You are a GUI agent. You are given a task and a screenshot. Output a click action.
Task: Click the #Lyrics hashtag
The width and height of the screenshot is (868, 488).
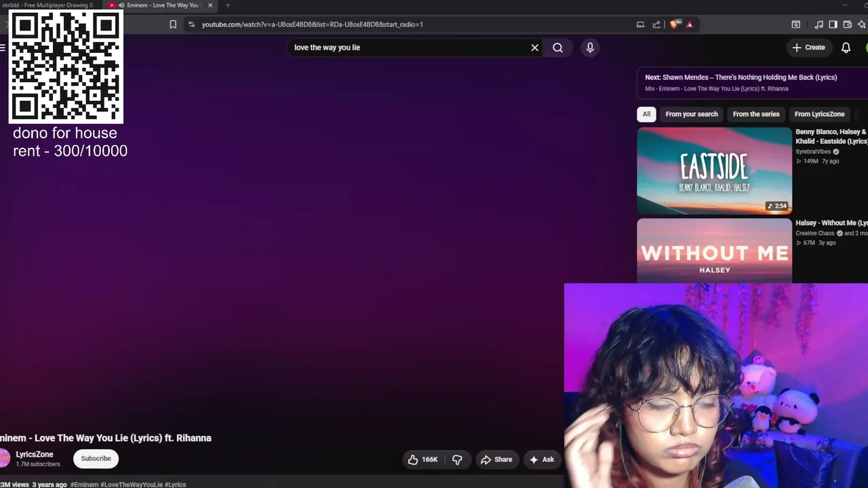[175, 485]
